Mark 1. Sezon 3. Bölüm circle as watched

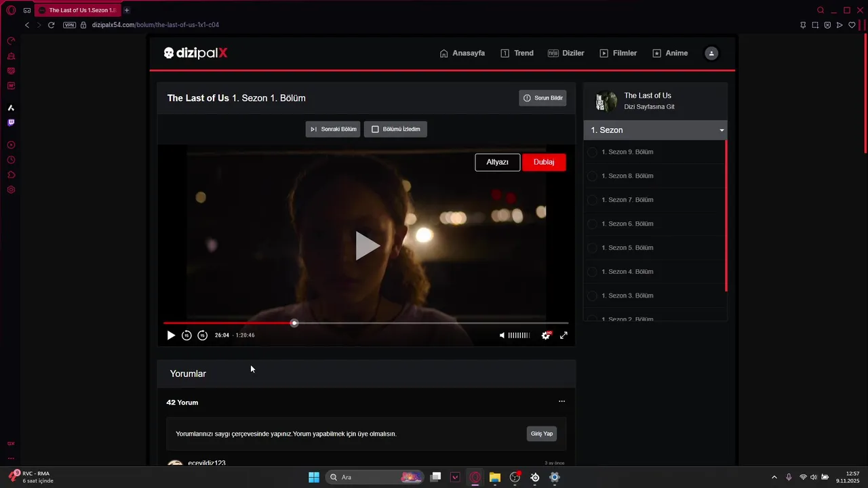[592, 296]
